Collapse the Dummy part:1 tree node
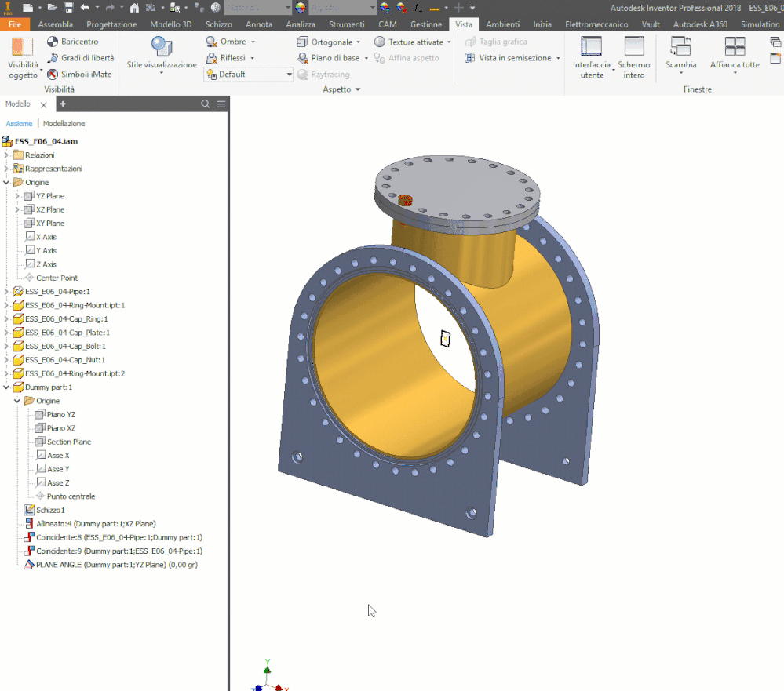 click(x=7, y=387)
